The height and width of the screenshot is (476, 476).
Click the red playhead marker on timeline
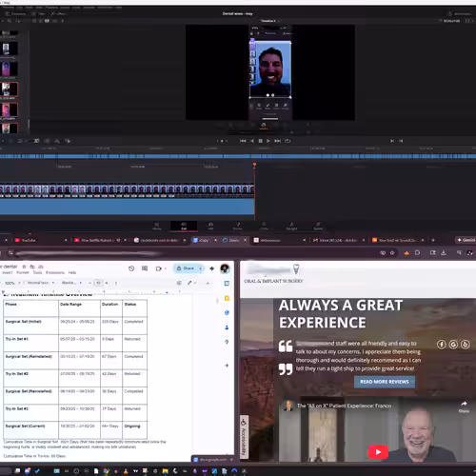pos(254,165)
